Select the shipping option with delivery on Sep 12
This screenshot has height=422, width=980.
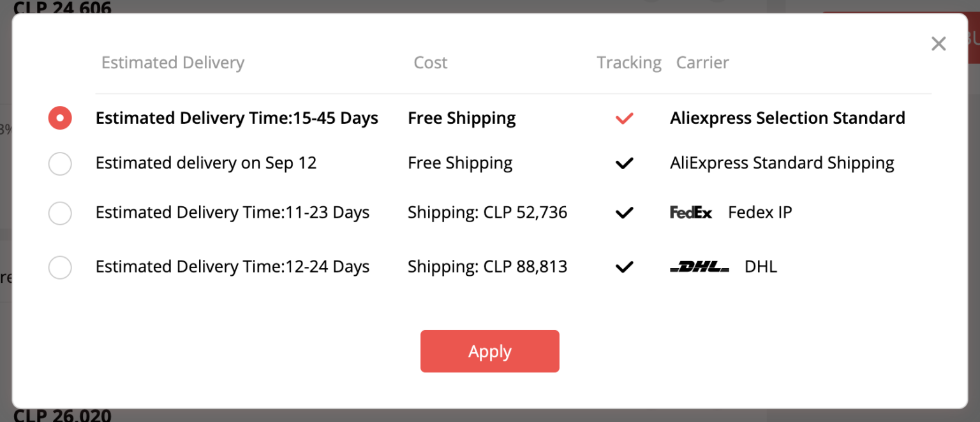point(60,163)
